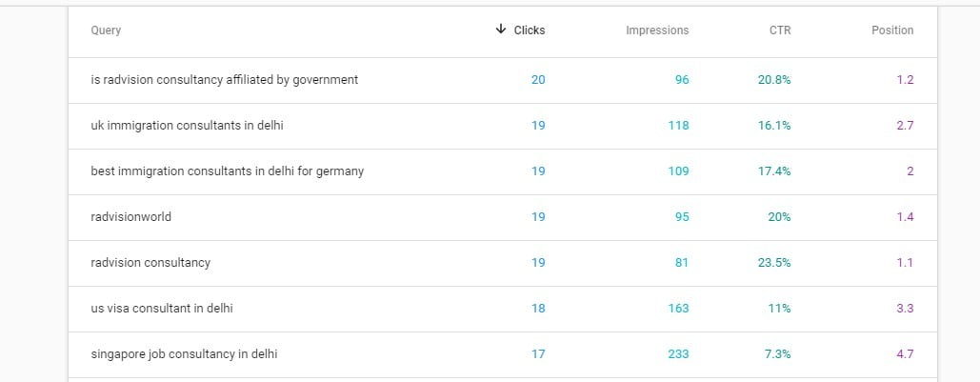
Task: Sort table by Position column
Action: coord(892,30)
